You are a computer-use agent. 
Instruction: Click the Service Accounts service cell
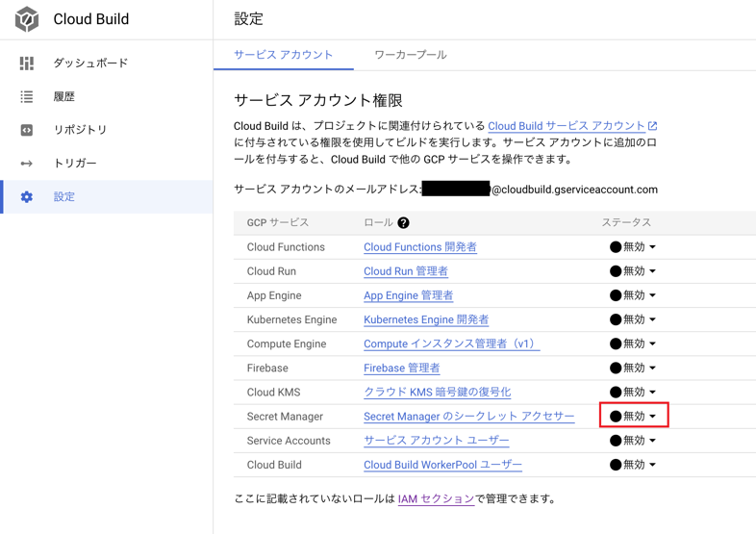[289, 441]
